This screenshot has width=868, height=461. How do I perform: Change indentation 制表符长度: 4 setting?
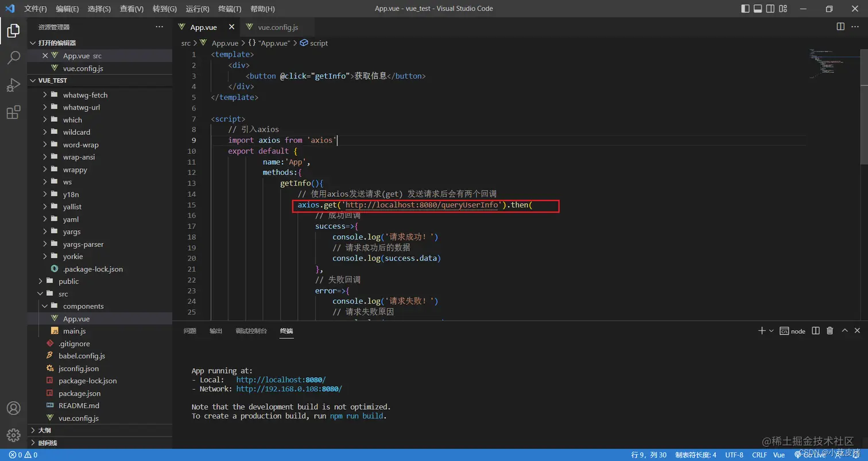click(x=696, y=455)
